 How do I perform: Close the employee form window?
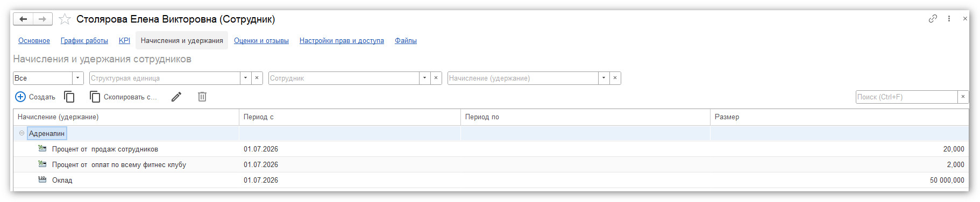965,18
